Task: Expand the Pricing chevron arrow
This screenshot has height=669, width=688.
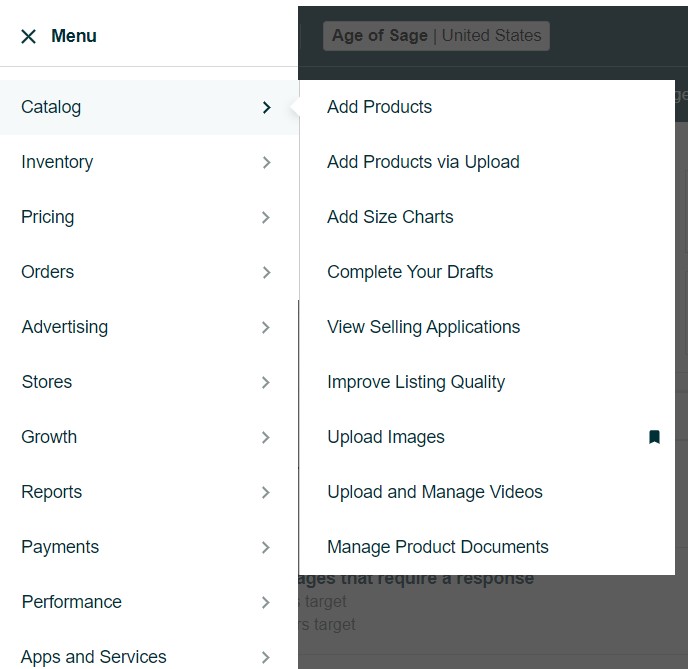Action: point(266,218)
